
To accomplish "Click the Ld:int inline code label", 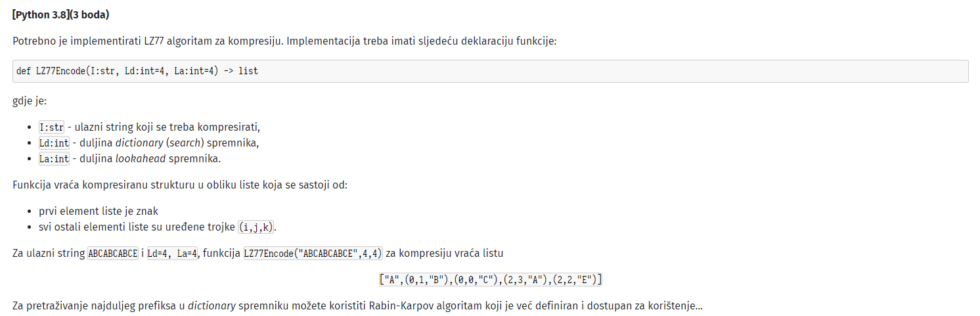I will (x=54, y=143).
